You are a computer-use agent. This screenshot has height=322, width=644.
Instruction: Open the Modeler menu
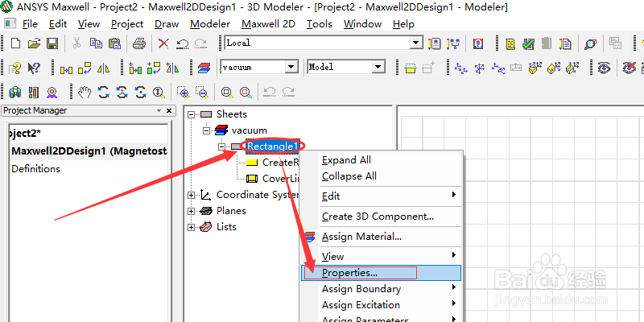pyautogui.click(x=210, y=24)
